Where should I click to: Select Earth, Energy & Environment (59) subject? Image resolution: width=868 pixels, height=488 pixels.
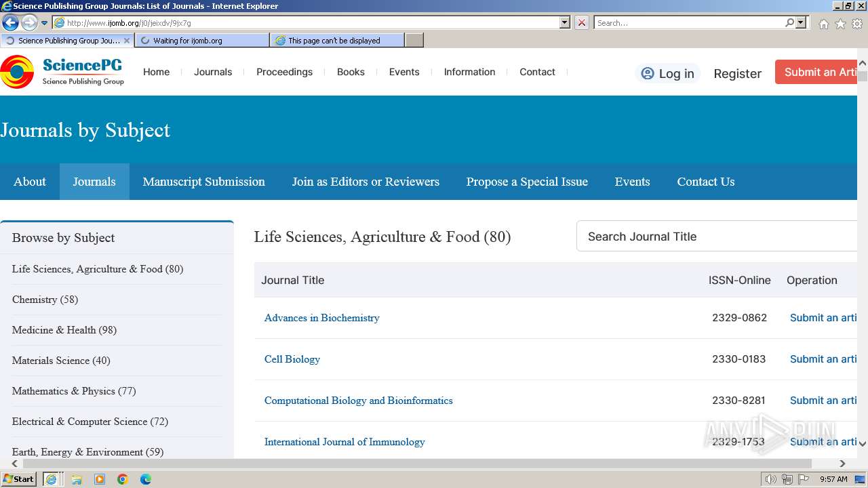pos(87,452)
